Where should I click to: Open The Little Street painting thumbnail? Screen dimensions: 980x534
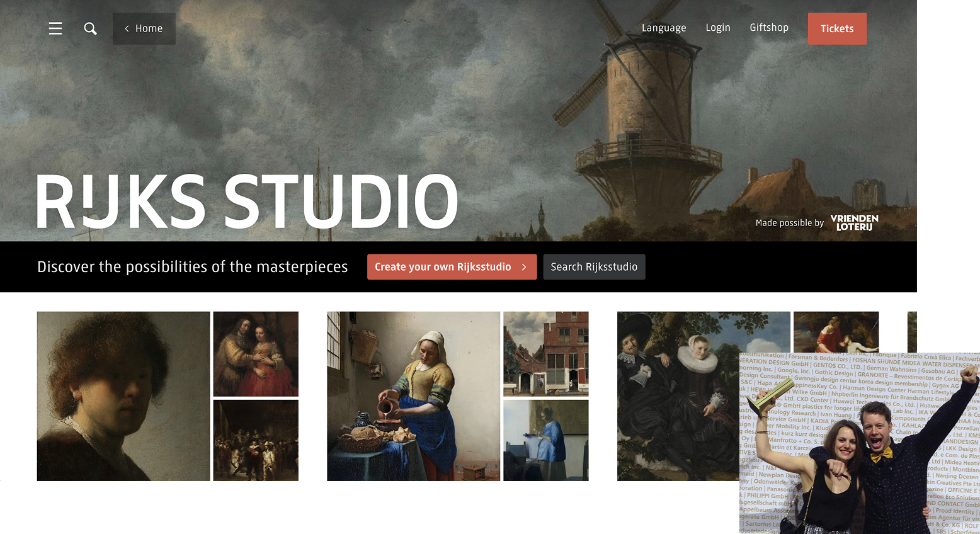[x=546, y=354]
